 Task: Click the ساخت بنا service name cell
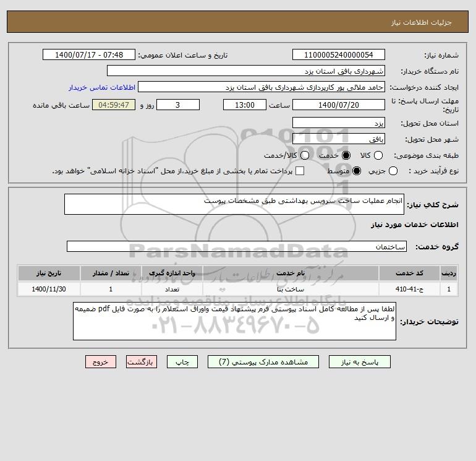(291, 289)
